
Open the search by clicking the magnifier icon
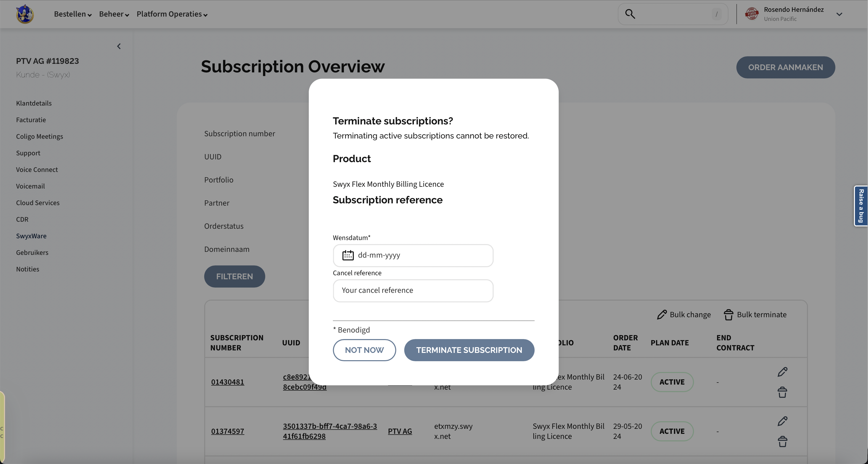(x=630, y=14)
